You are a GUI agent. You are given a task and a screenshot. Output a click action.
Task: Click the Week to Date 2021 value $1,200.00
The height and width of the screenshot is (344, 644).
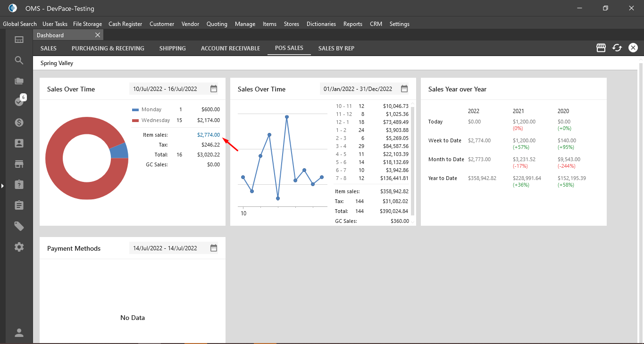pos(524,140)
